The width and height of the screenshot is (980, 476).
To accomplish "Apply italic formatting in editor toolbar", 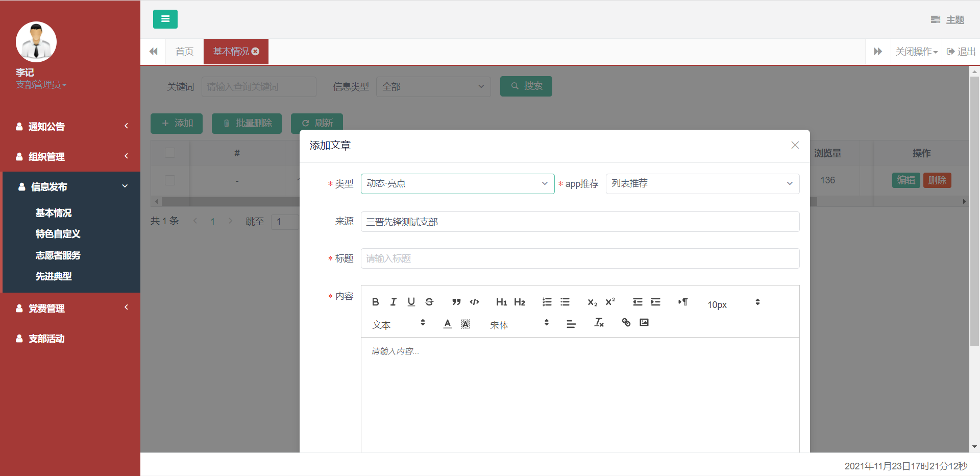I will click(393, 302).
